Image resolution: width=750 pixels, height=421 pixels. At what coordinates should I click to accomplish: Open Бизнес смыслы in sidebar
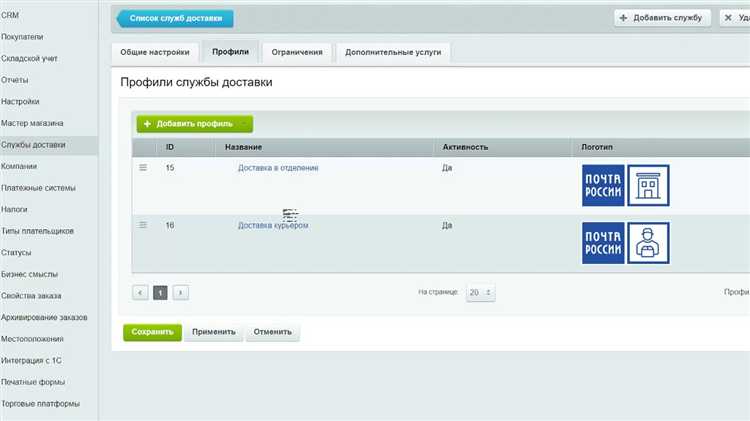click(29, 275)
